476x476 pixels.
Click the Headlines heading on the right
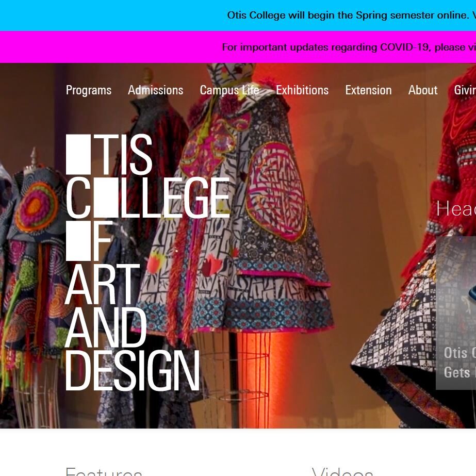pos(456,209)
